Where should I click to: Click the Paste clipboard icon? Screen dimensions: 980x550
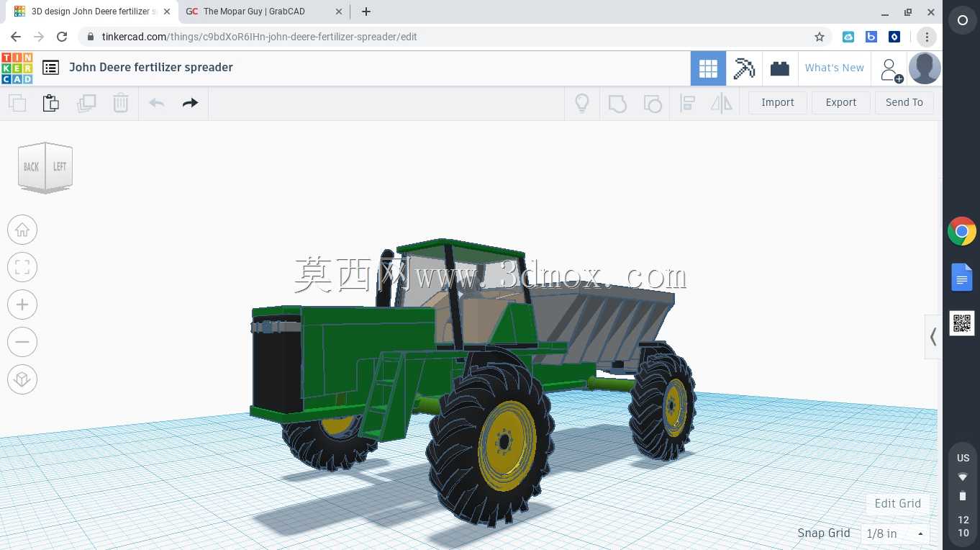51,103
